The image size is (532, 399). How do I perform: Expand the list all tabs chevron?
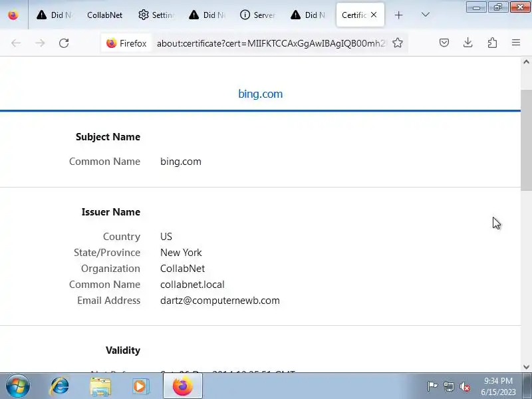425,15
